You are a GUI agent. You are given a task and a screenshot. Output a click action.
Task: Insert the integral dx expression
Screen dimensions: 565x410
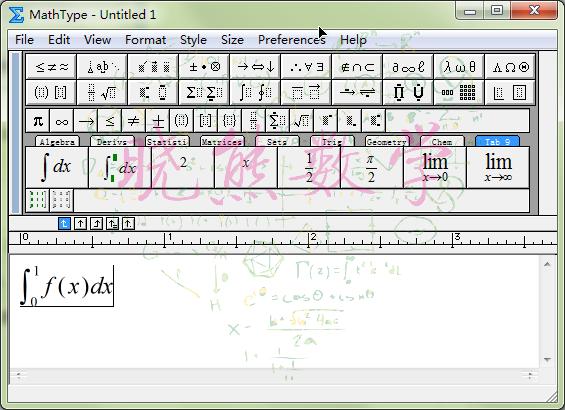point(57,167)
